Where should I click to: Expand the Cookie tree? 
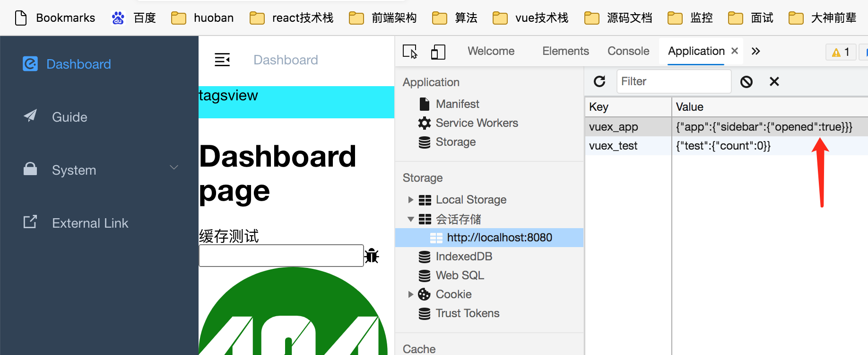pyautogui.click(x=410, y=294)
